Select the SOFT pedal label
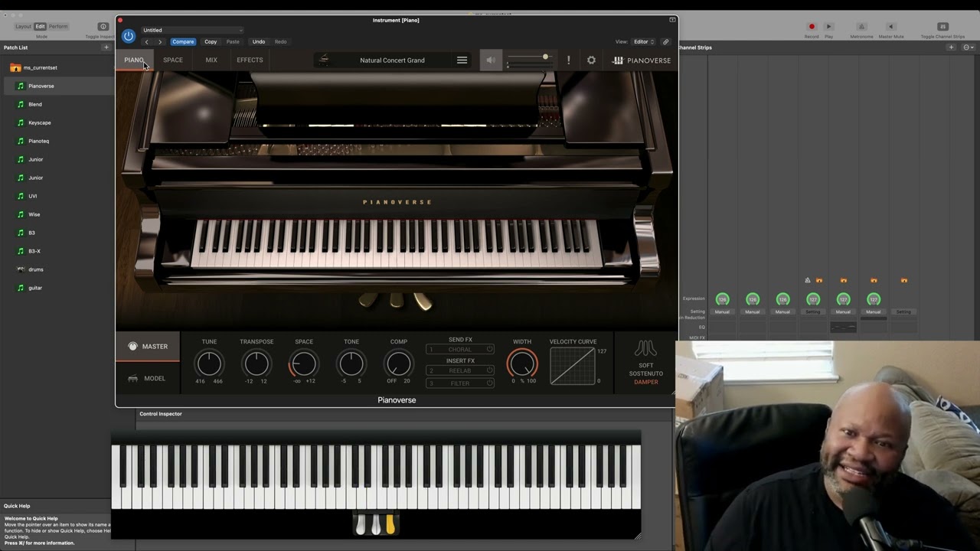This screenshot has width=980, height=551. coord(645,365)
